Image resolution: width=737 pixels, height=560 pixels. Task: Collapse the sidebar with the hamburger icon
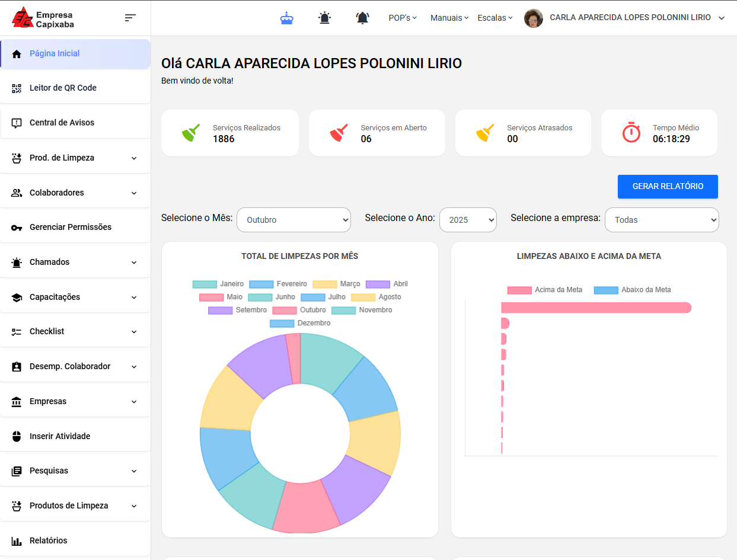click(130, 18)
